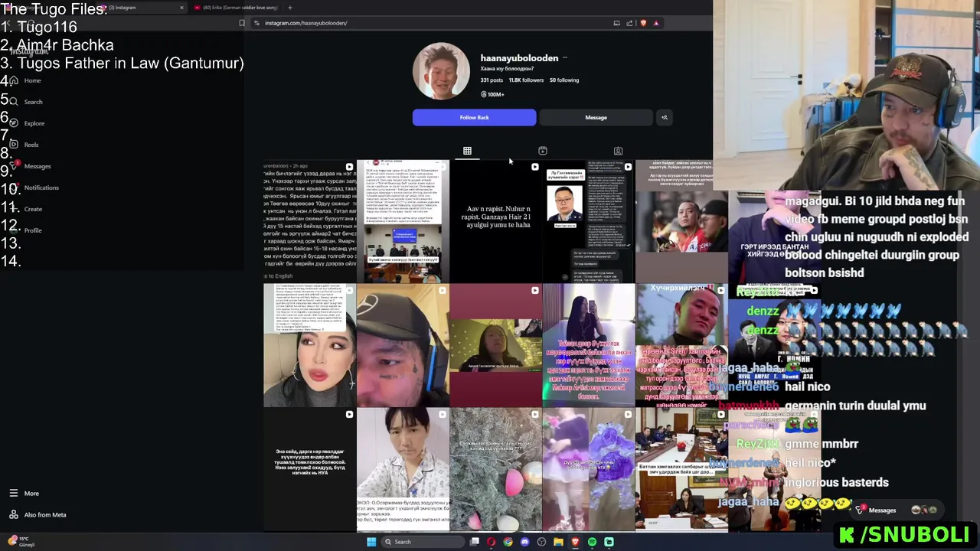Viewport: 980px width, 551px height.
Task: Open post with man in suit portrait
Action: tap(588, 221)
